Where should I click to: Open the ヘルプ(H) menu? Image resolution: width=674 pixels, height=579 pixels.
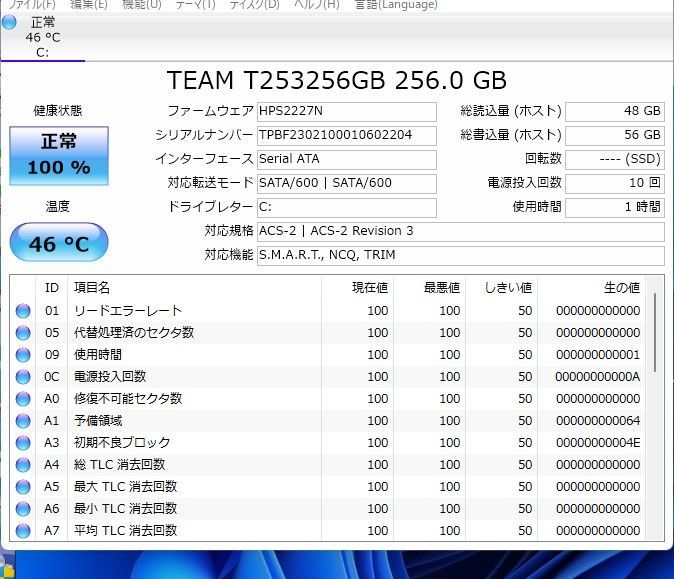317,5
